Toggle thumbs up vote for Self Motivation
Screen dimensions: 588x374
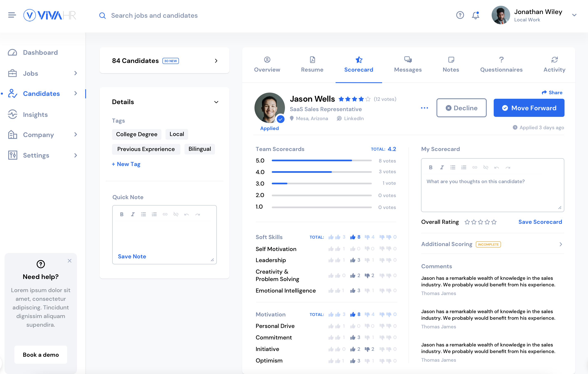point(353,249)
